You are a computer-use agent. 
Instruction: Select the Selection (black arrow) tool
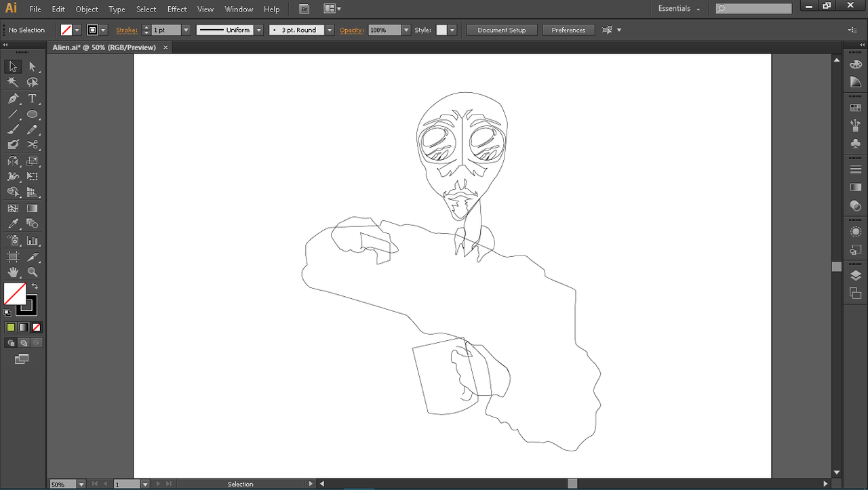click(13, 66)
